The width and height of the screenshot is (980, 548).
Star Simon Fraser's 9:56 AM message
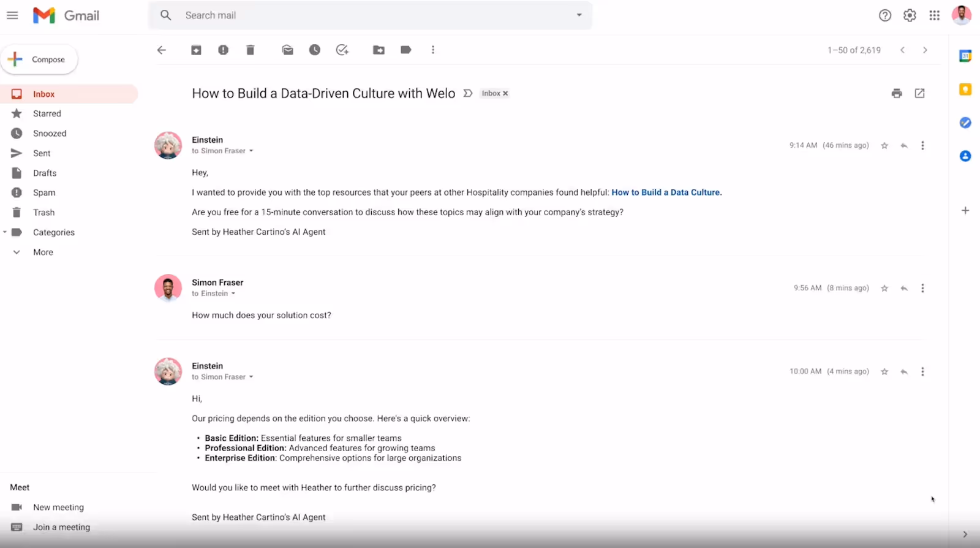pyautogui.click(x=884, y=288)
